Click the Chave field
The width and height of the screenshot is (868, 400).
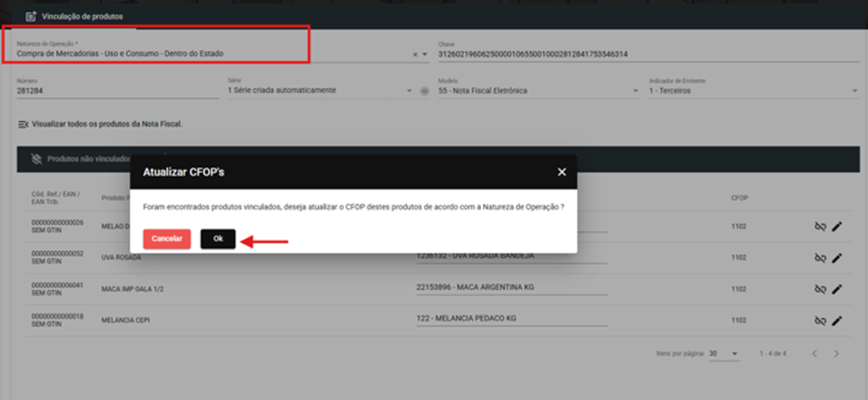647,55
